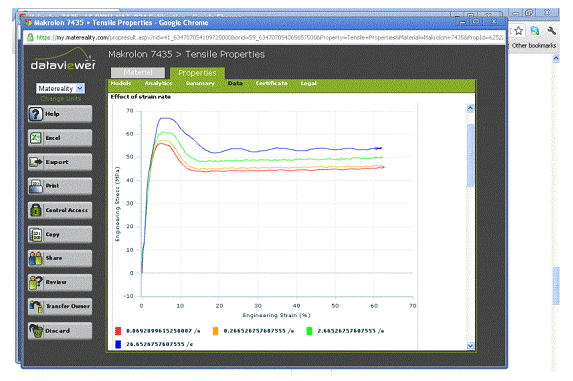Click the Transfer Owner icon
Screen dimensions: 573x381
(x=36, y=306)
